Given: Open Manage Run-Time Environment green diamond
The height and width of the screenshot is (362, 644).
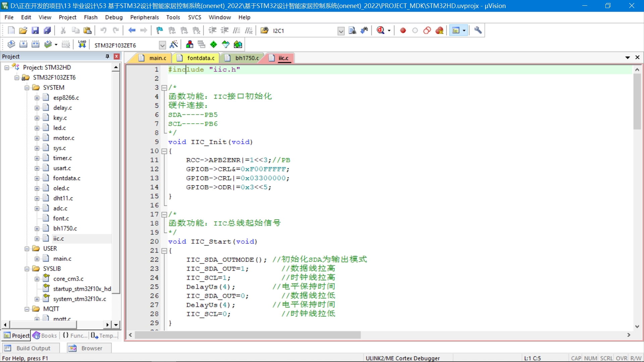Looking at the screenshot, I should [214, 44].
